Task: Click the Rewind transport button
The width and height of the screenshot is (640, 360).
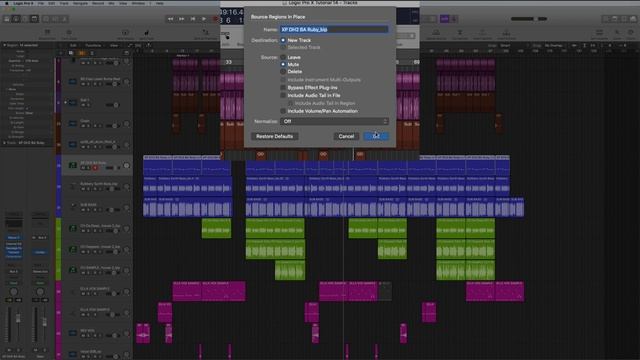Action: [170, 19]
